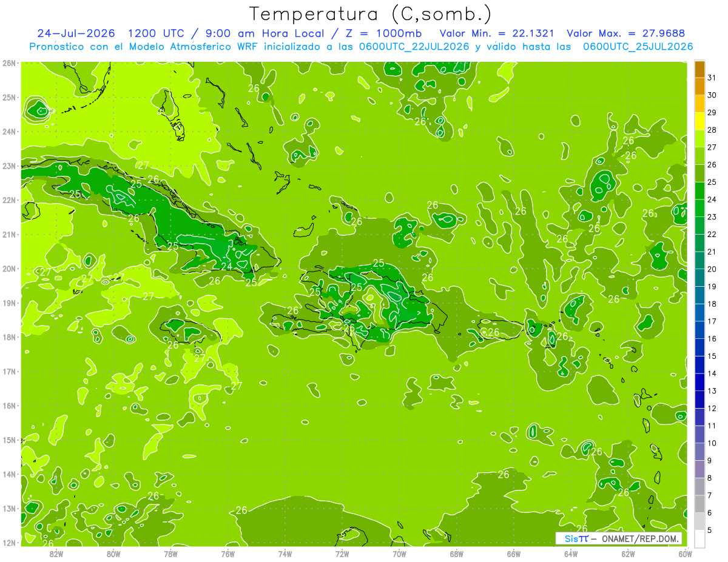Click the light gray swatch between 5 and 6
728x562 pixels.
coord(699,521)
